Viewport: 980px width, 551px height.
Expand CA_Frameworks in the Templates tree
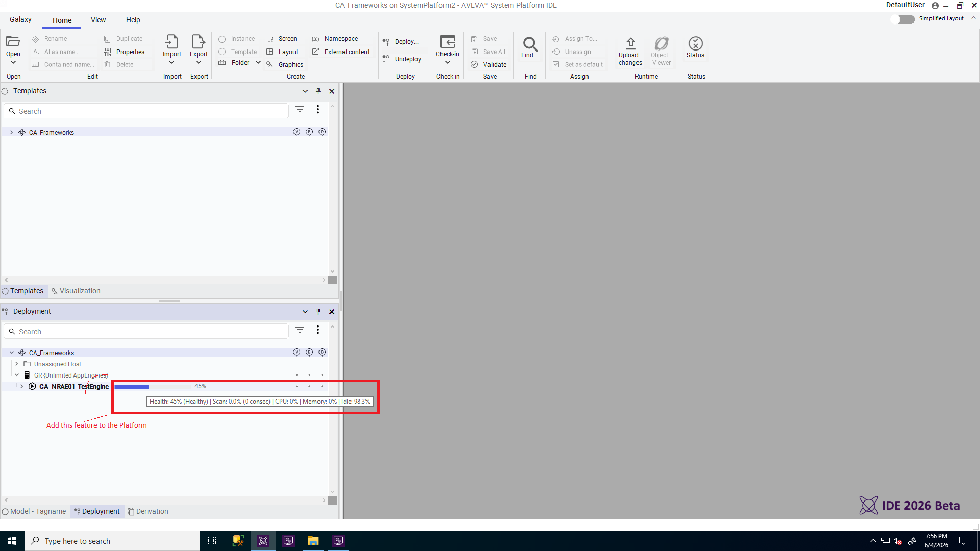pos(12,132)
